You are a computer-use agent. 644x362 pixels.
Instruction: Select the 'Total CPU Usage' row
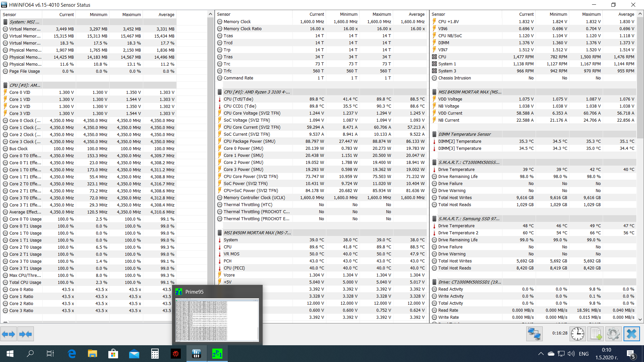(89, 282)
